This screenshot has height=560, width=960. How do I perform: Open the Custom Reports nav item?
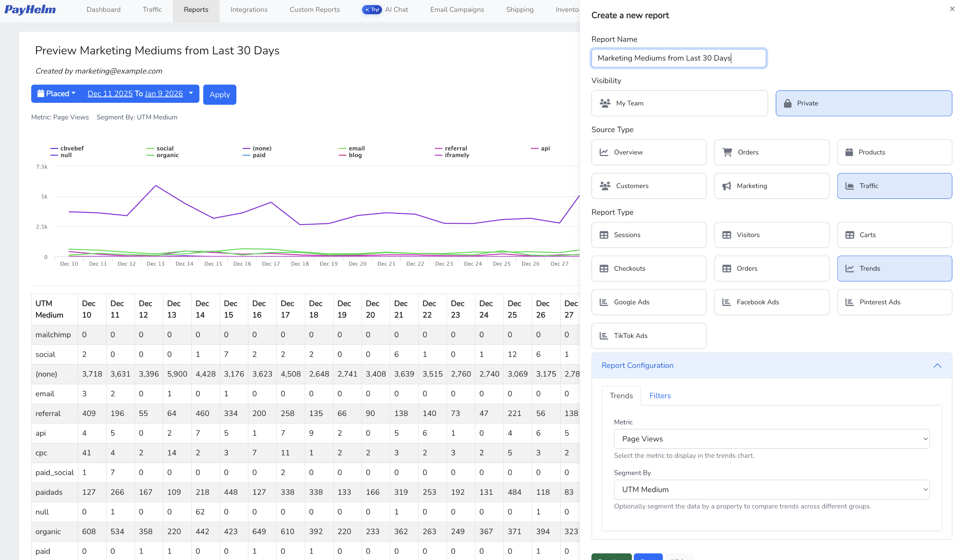(315, 10)
